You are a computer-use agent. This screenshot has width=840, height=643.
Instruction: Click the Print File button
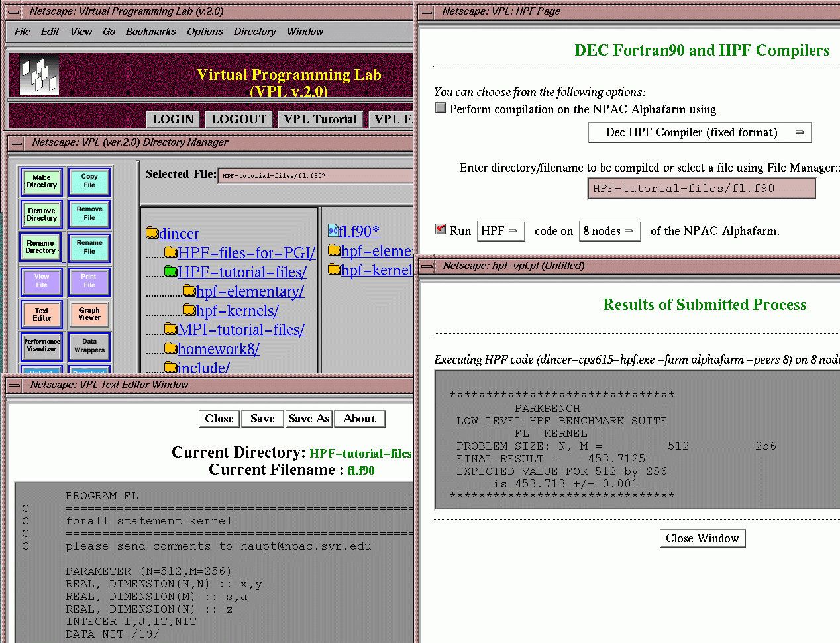click(89, 281)
